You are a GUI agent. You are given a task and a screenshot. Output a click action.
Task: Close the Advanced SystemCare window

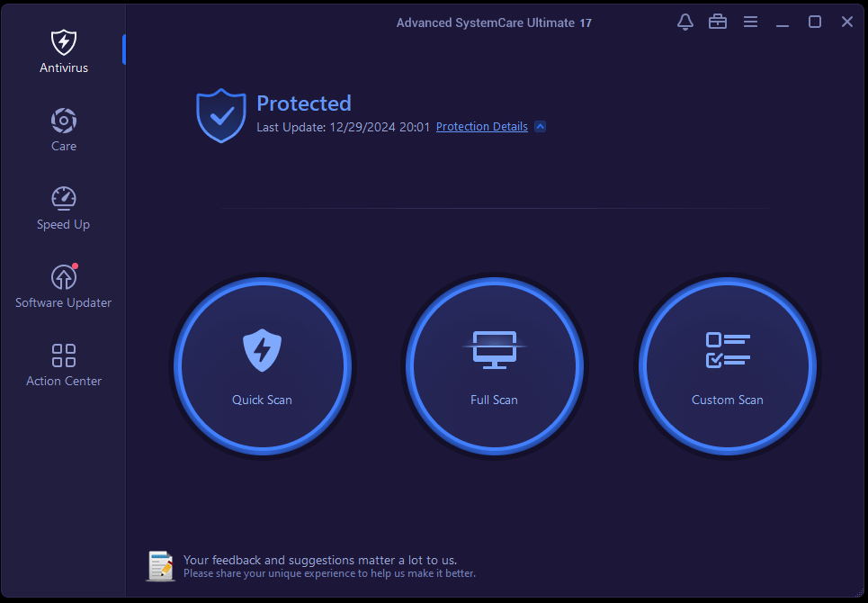[x=847, y=22]
